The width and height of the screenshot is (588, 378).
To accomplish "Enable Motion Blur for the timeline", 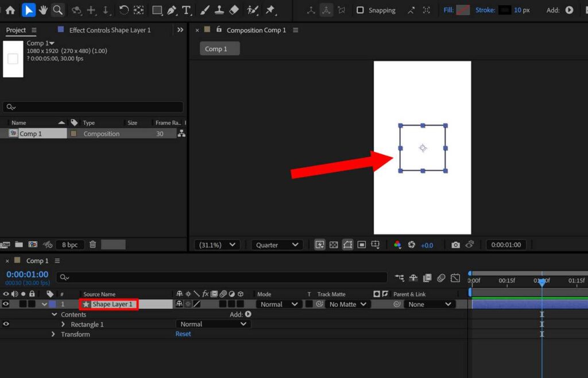I will click(x=441, y=278).
